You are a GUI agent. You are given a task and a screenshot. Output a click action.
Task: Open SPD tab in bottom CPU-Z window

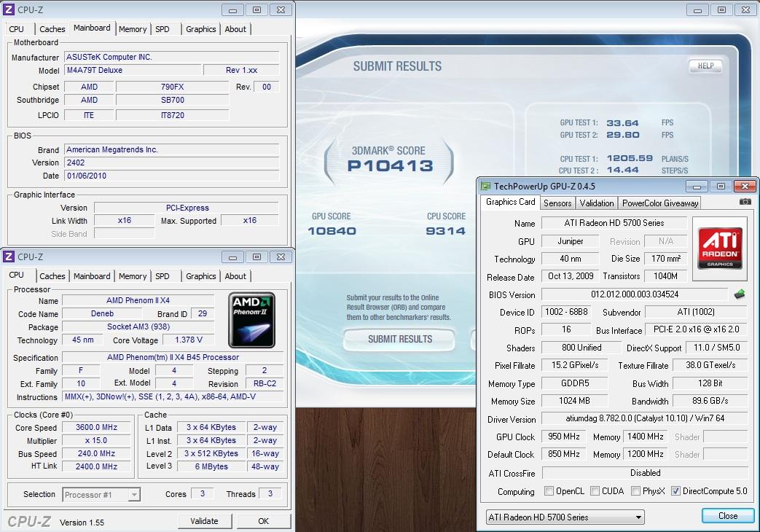162,276
